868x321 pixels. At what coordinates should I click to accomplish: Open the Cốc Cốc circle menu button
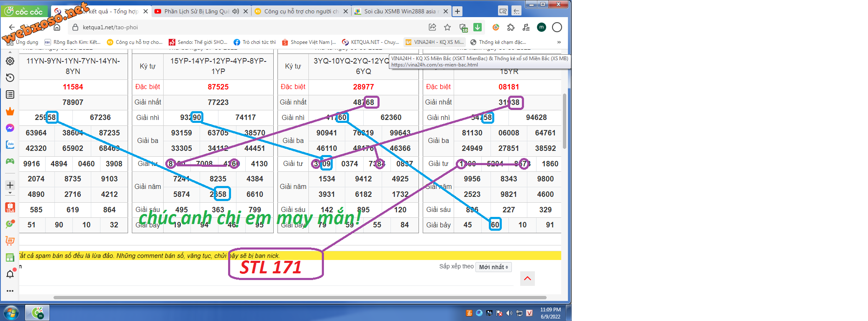point(557,27)
